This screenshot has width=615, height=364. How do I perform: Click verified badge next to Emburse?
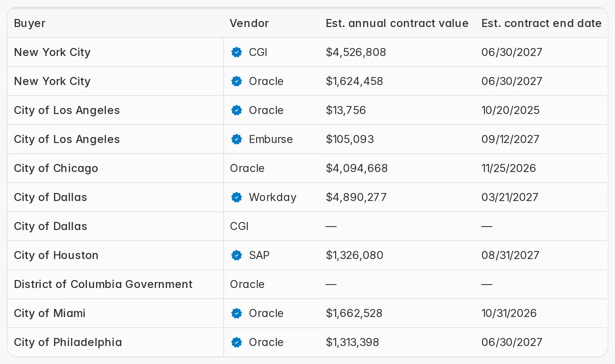(236, 139)
